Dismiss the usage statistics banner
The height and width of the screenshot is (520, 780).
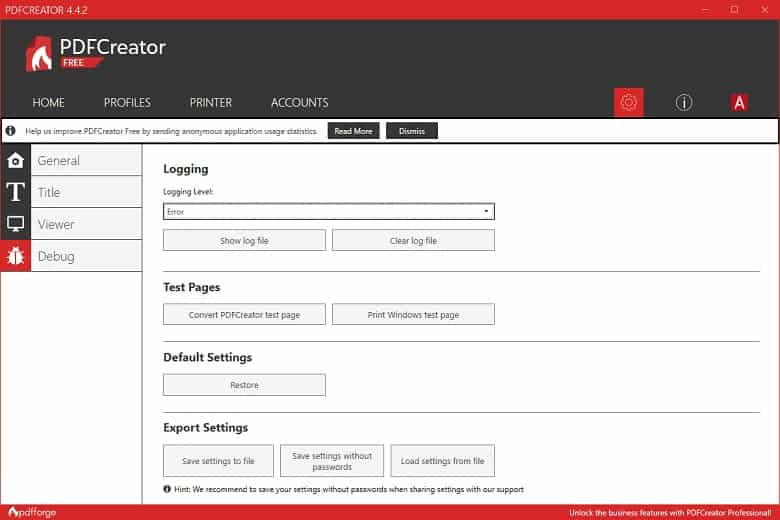point(412,131)
